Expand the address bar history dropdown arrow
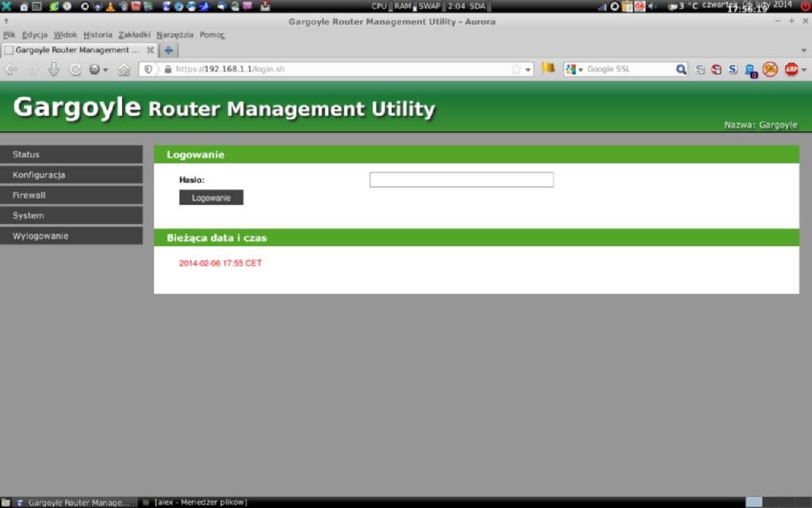Viewport: 812px width, 508px height. tap(527, 70)
